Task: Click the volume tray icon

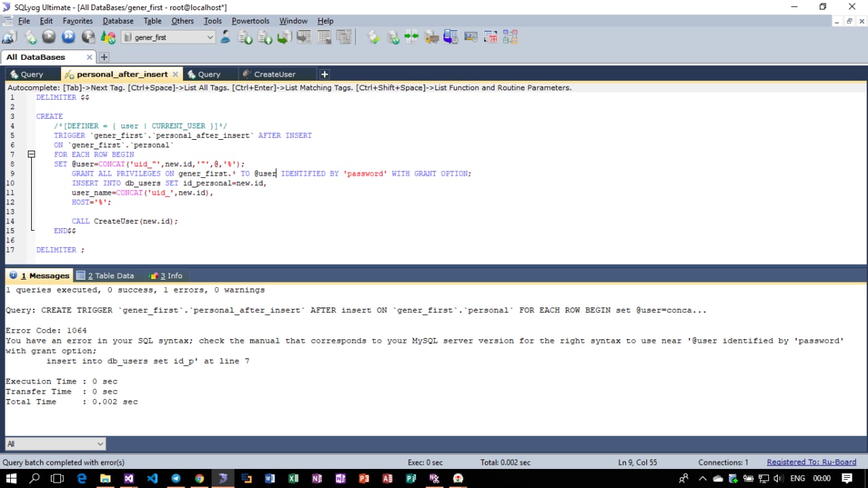Action: pyautogui.click(x=778, y=478)
